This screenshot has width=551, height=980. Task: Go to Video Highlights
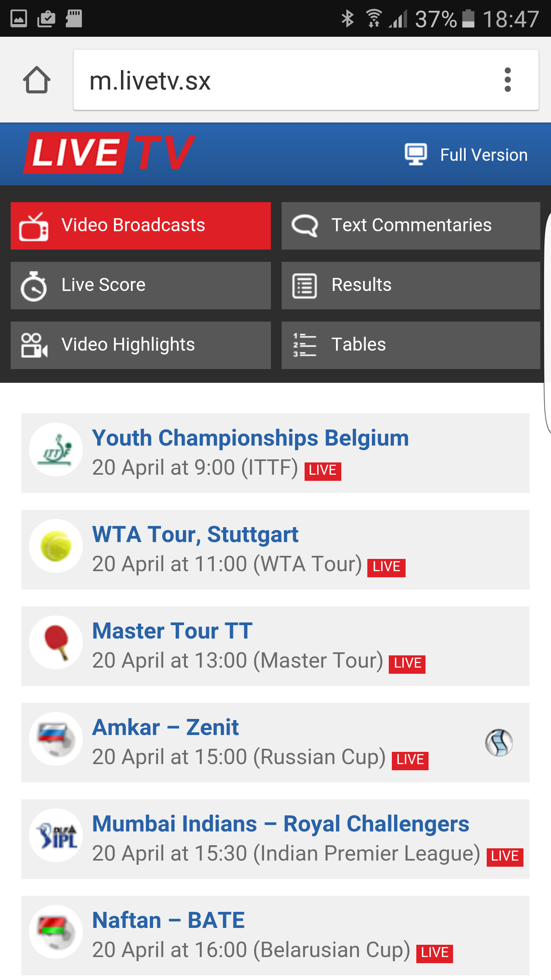pos(141,345)
